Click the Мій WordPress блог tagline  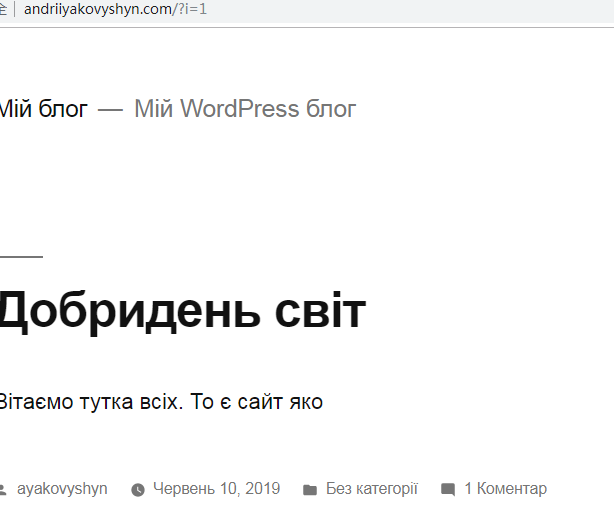[x=245, y=108]
